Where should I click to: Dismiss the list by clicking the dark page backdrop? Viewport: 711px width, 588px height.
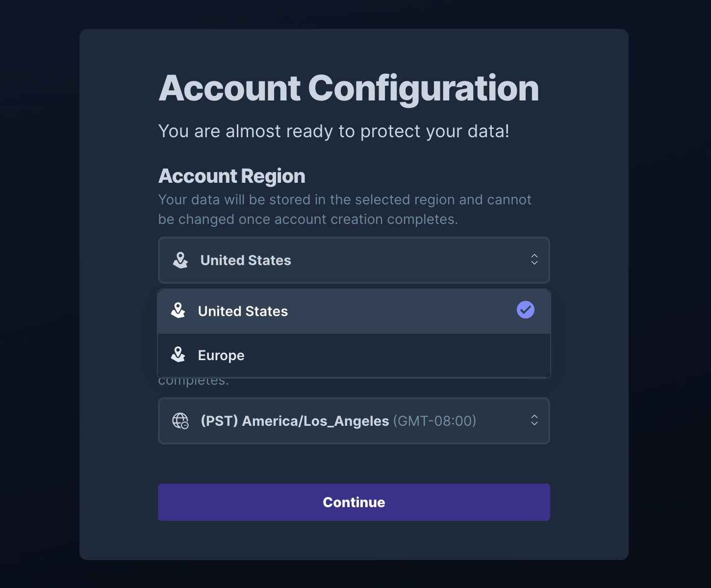tap(39, 294)
